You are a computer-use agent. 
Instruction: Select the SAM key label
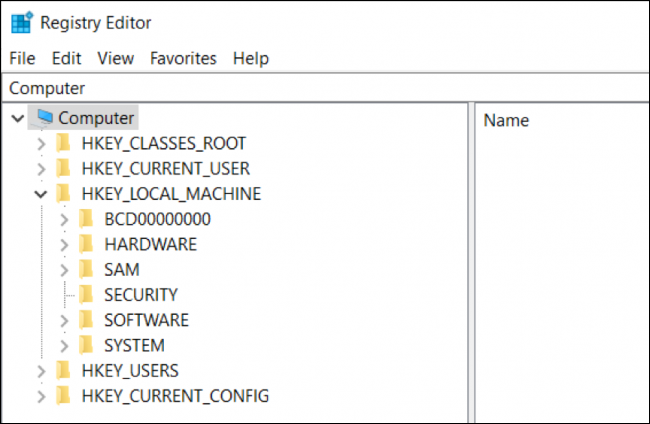121,270
